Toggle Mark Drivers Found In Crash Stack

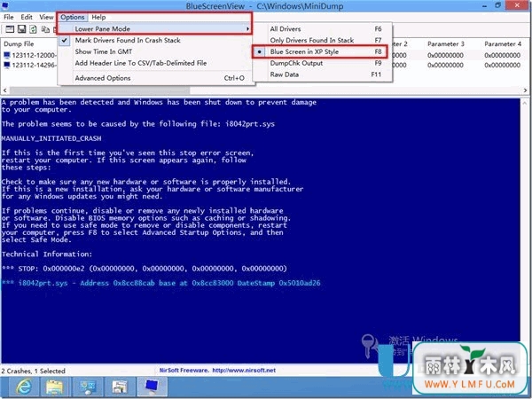pos(156,40)
